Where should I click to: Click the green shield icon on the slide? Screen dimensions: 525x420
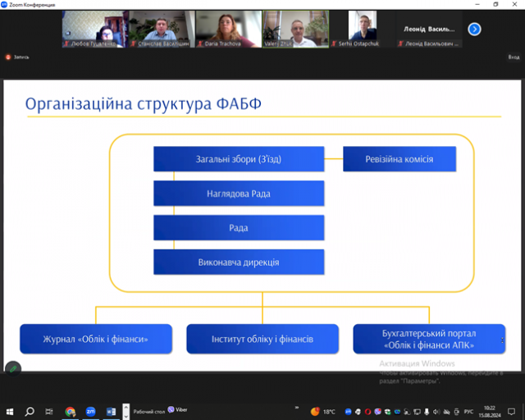coord(13,369)
